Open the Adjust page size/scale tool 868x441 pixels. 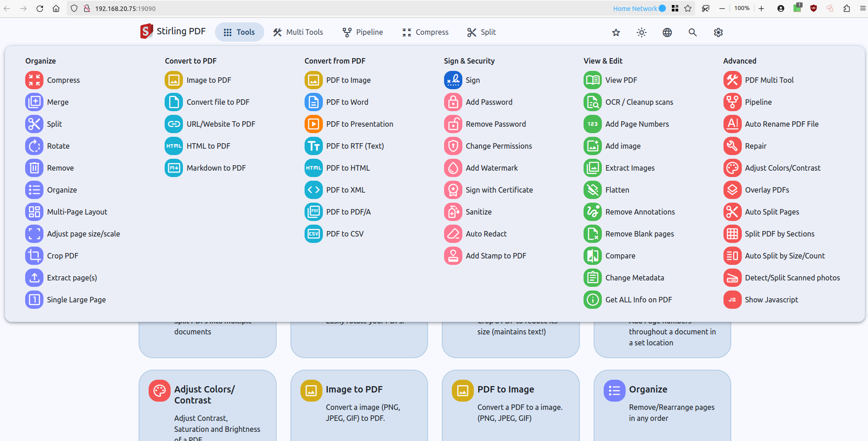[73, 234]
